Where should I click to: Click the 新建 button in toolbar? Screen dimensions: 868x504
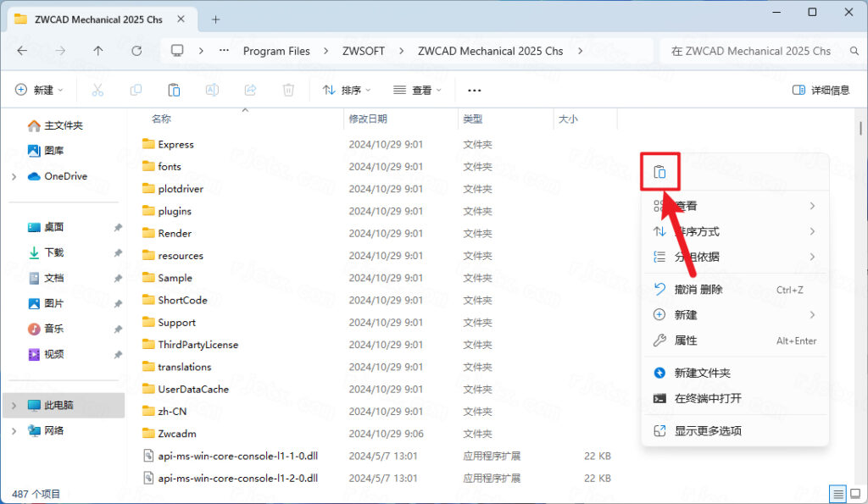point(41,90)
